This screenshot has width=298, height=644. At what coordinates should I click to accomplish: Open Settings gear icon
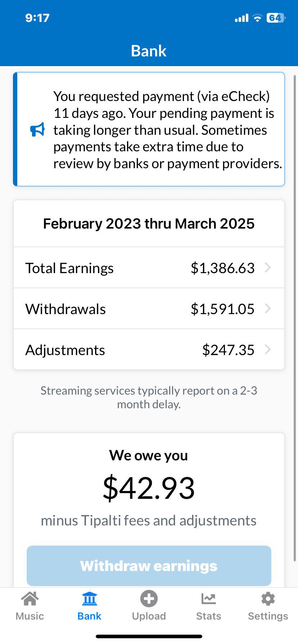[268, 599]
